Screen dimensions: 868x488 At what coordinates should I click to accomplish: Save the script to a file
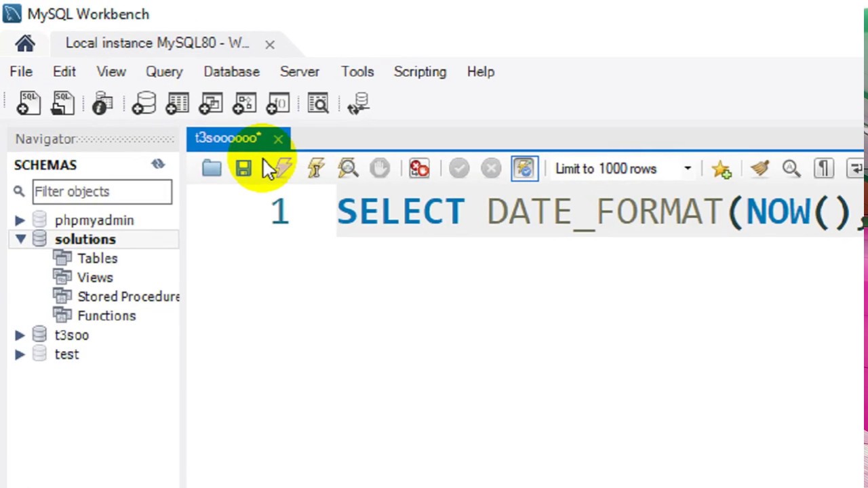(243, 168)
